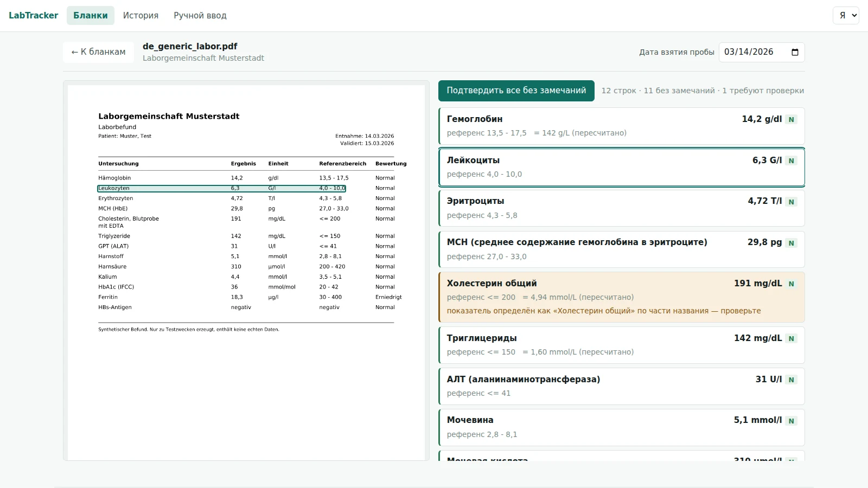Click the N status badge for Эритроциты
Screen dimensions: 868x488
792,202
